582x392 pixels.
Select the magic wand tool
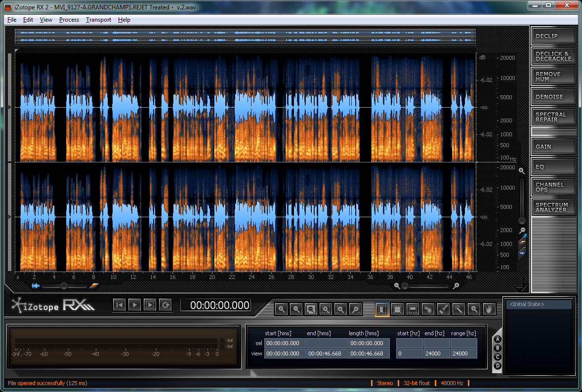pyautogui.click(x=458, y=309)
